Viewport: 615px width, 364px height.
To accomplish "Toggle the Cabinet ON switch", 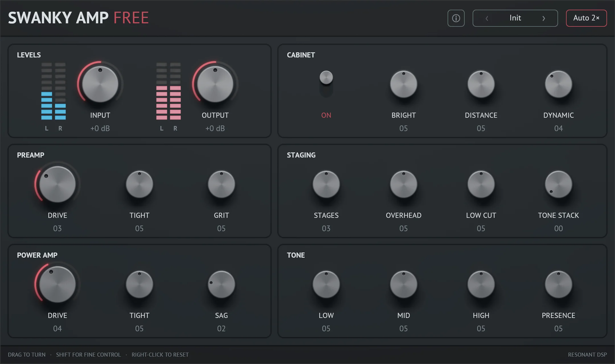I will pos(326,84).
